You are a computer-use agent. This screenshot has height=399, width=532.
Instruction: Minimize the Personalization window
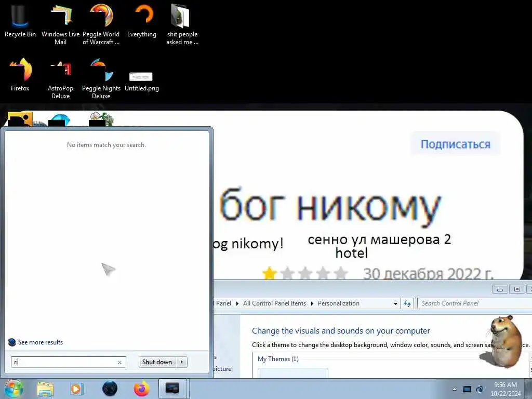tap(500, 289)
